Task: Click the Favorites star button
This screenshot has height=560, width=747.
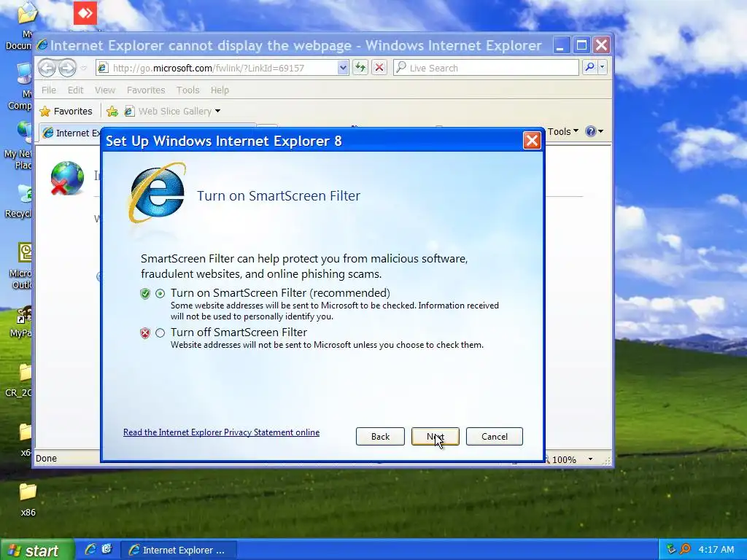Action: tap(66, 112)
